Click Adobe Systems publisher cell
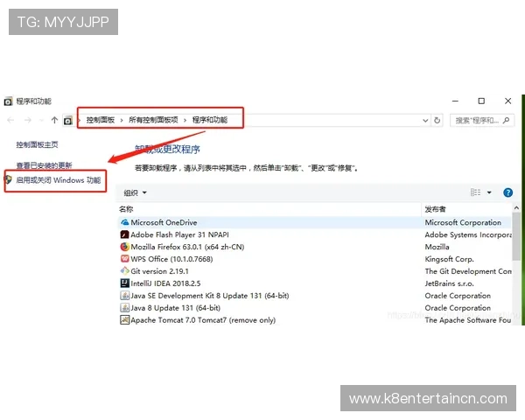This screenshot has width=525, height=420. click(468, 234)
